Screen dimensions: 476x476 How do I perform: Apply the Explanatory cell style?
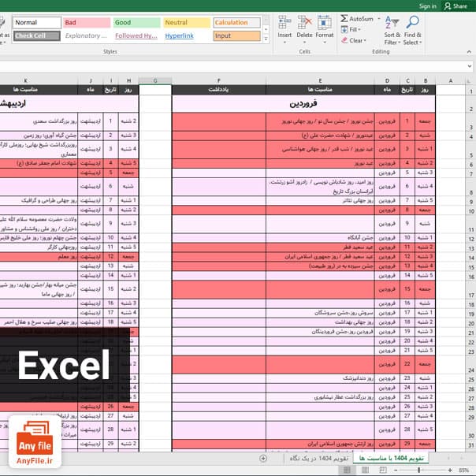tap(87, 35)
